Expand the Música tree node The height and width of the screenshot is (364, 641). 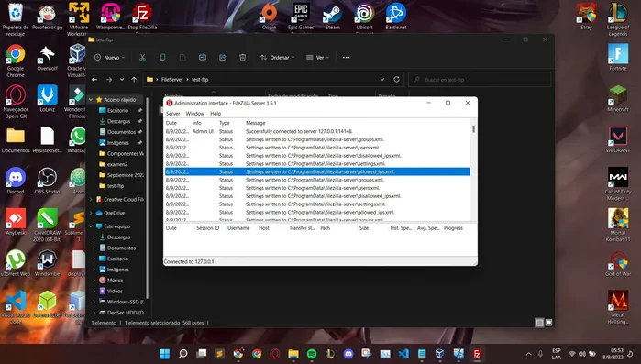click(94, 281)
